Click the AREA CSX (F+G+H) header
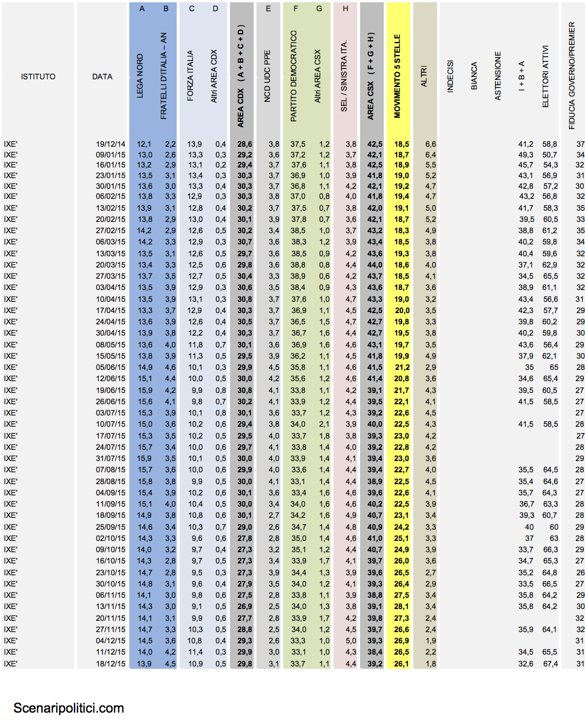 coord(371,76)
